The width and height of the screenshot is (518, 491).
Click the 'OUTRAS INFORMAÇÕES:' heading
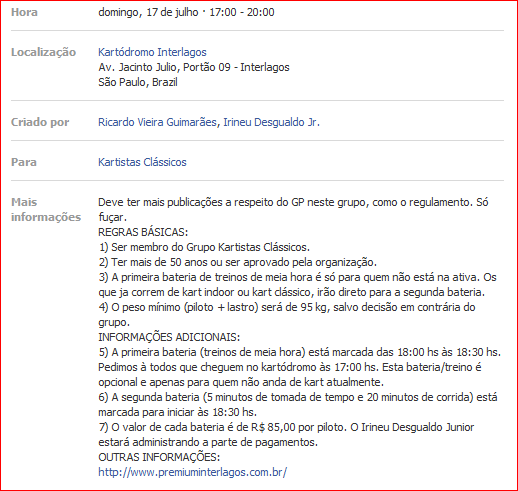click(159, 457)
